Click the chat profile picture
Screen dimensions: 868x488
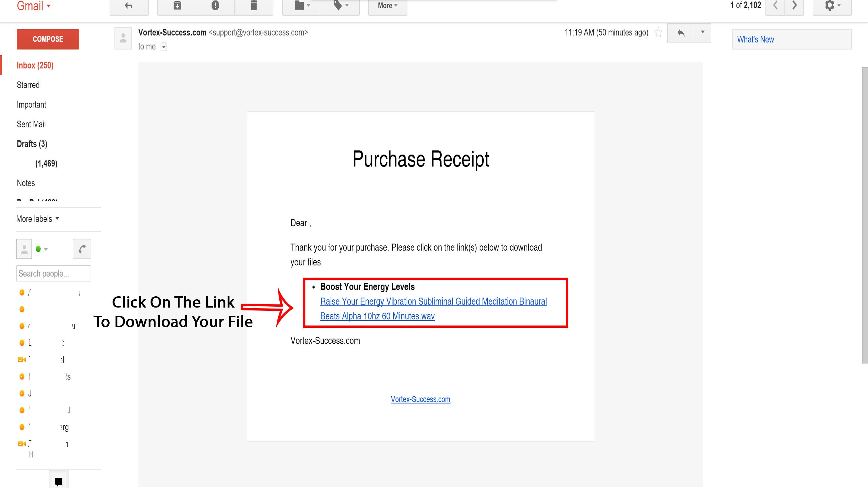coord(24,249)
